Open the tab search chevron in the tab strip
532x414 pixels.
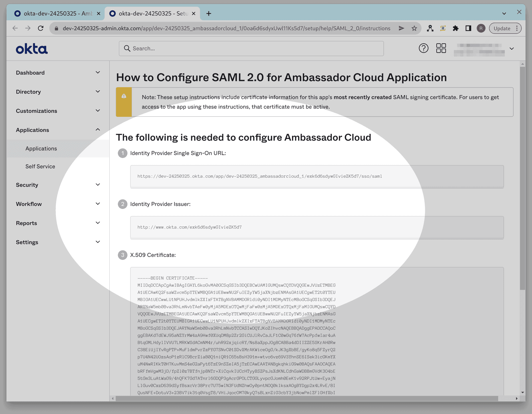click(x=504, y=13)
